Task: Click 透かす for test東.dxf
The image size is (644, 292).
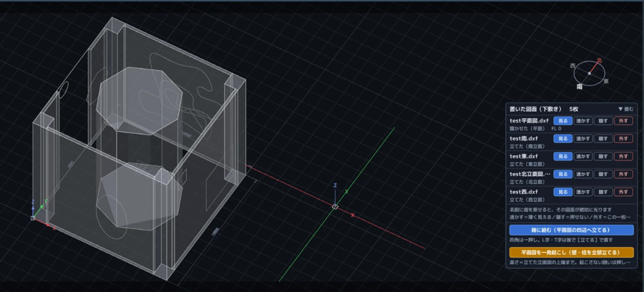Action: pyautogui.click(x=582, y=157)
